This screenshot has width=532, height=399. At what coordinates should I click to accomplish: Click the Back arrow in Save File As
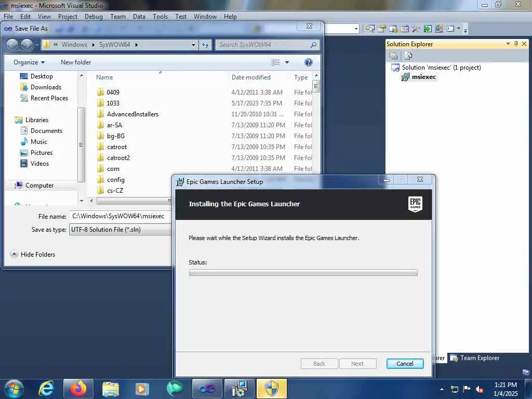click(x=12, y=45)
